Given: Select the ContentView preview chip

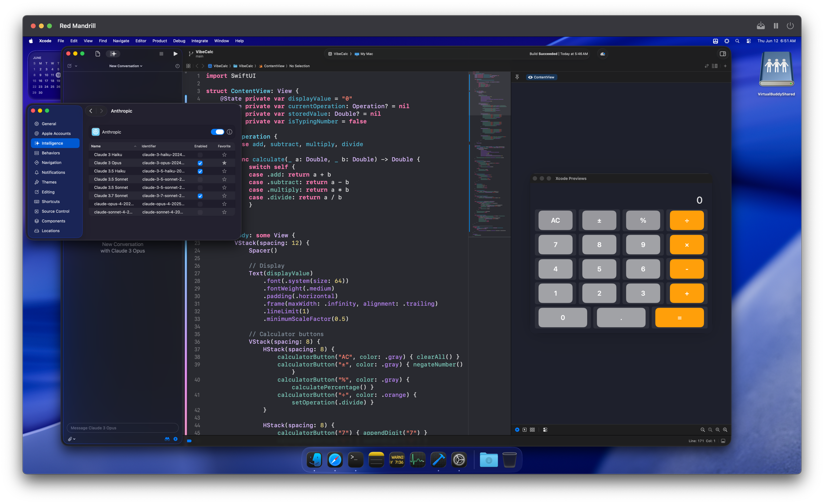Looking at the screenshot, I should tap(541, 77).
